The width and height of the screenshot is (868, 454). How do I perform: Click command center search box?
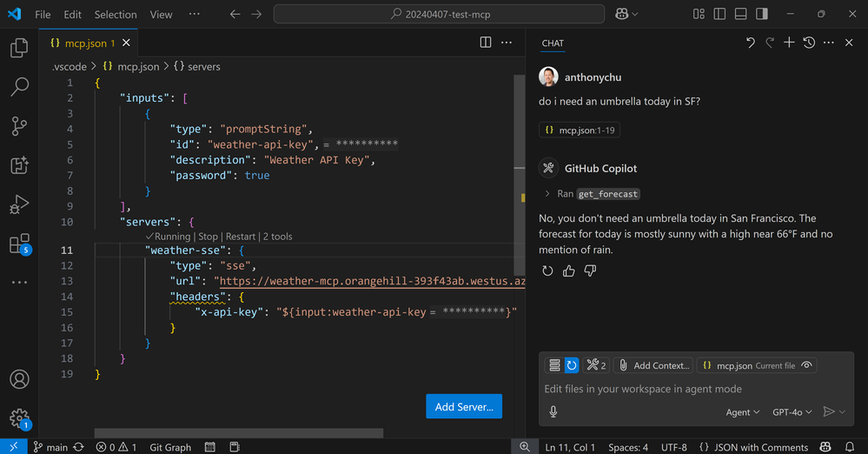click(439, 15)
